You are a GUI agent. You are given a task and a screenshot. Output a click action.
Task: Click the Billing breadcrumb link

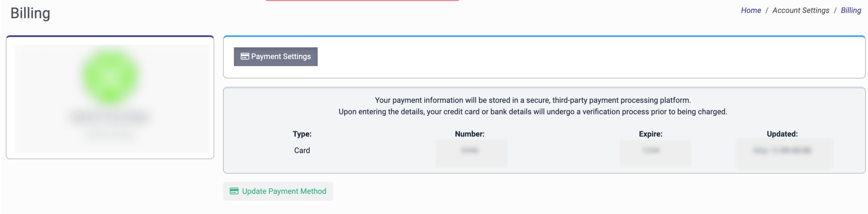tap(851, 10)
